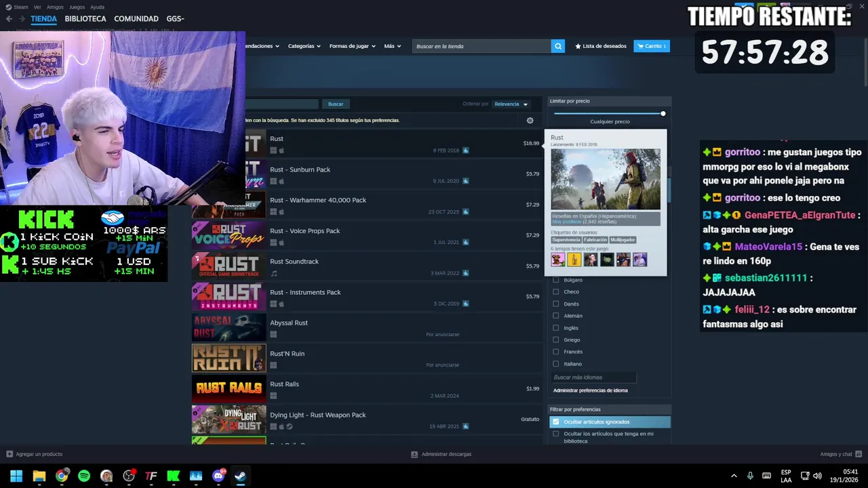This screenshot has height=488, width=868.
Task: Click Agregar un producto plus icon
Action: [9, 454]
